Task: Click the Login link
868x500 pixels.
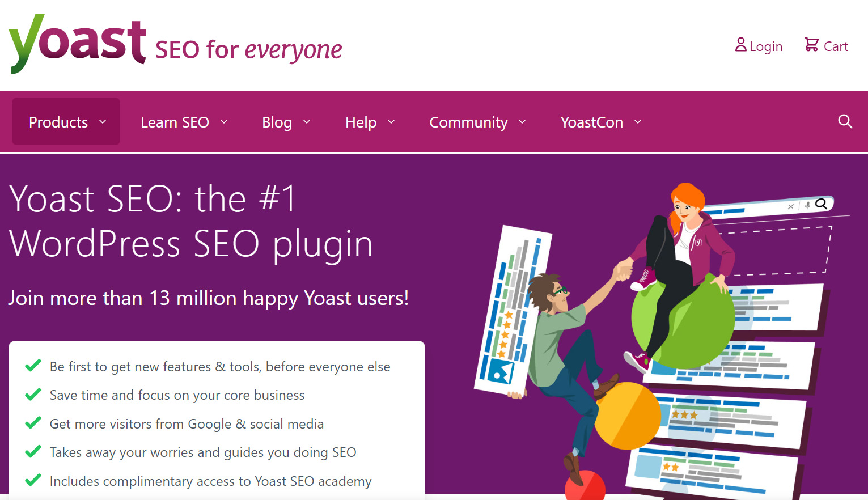Action: click(765, 45)
